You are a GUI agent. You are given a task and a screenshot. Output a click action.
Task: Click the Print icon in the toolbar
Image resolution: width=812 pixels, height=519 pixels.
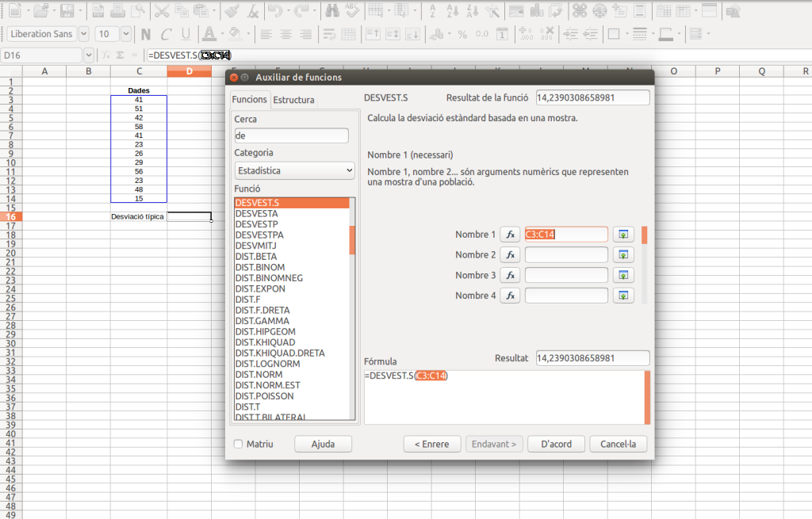coord(117,11)
